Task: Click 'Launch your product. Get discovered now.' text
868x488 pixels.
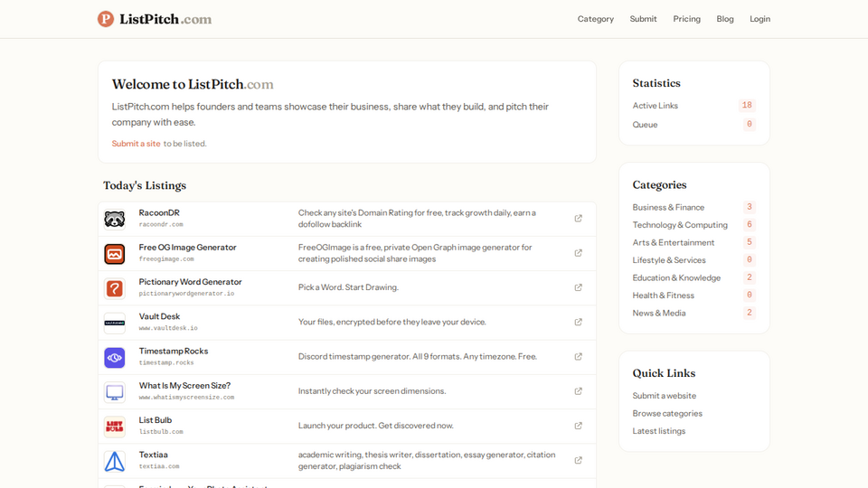Action: pyautogui.click(x=376, y=426)
